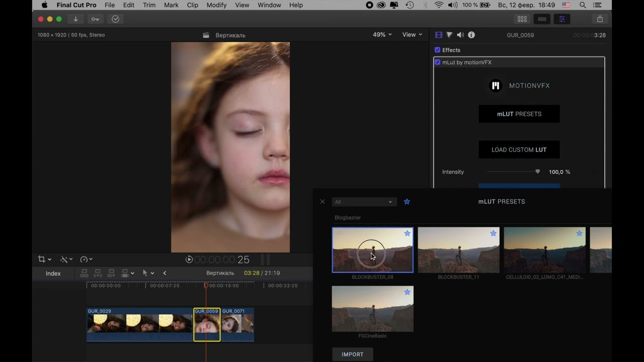
Task: Click the IMPORT button in presets panel
Action: click(352, 354)
